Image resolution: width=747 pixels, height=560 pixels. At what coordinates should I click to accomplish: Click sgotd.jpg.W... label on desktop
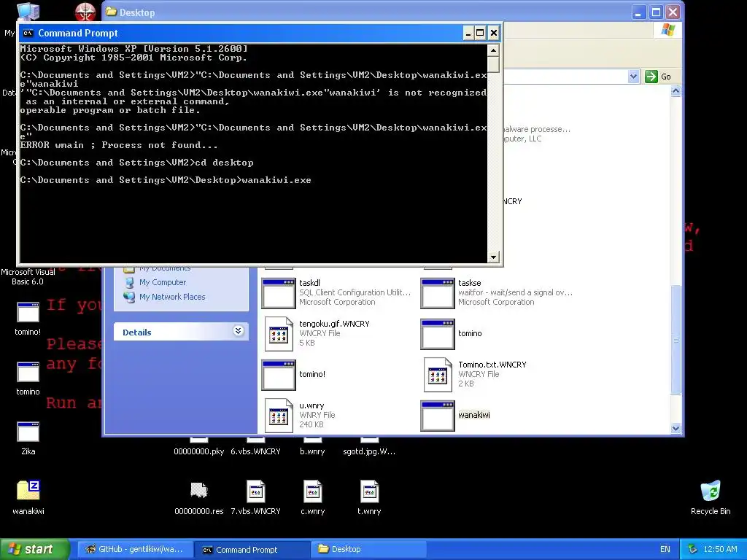click(369, 451)
